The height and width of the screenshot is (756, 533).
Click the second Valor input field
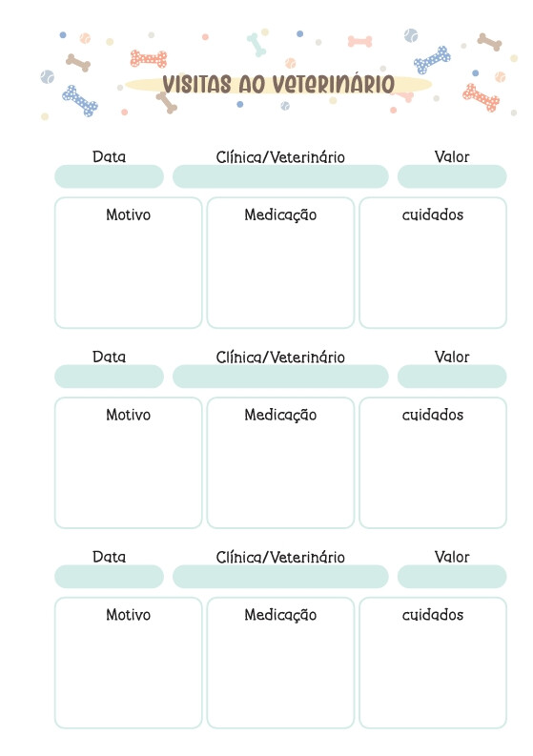(452, 377)
